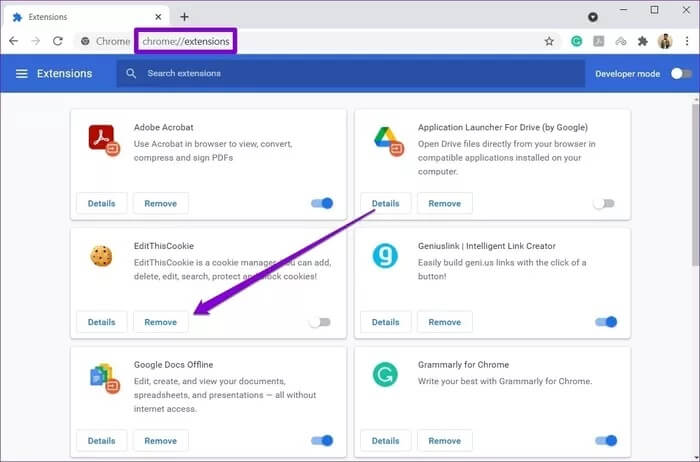Open Details for Adobe Acrobat
The width and height of the screenshot is (700, 462).
101,204
